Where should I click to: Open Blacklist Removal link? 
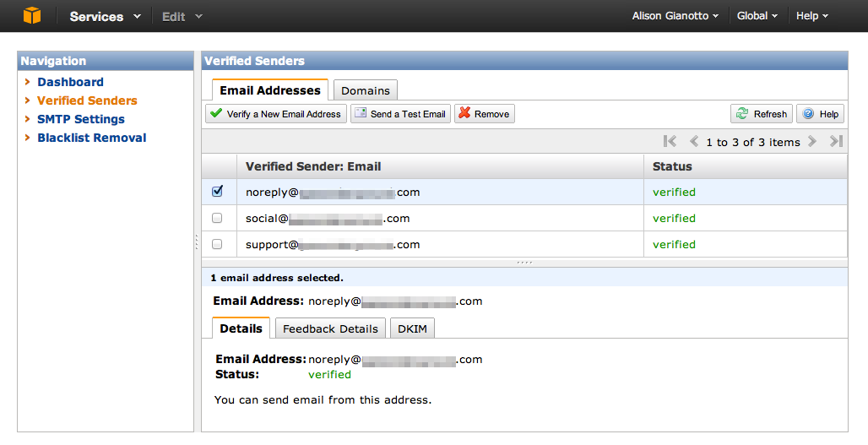click(92, 138)
